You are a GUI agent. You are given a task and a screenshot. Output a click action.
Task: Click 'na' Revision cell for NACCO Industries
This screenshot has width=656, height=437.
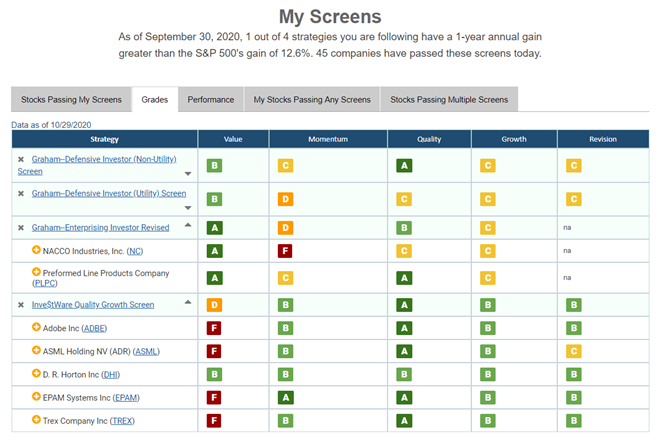(x=567, y=250)
